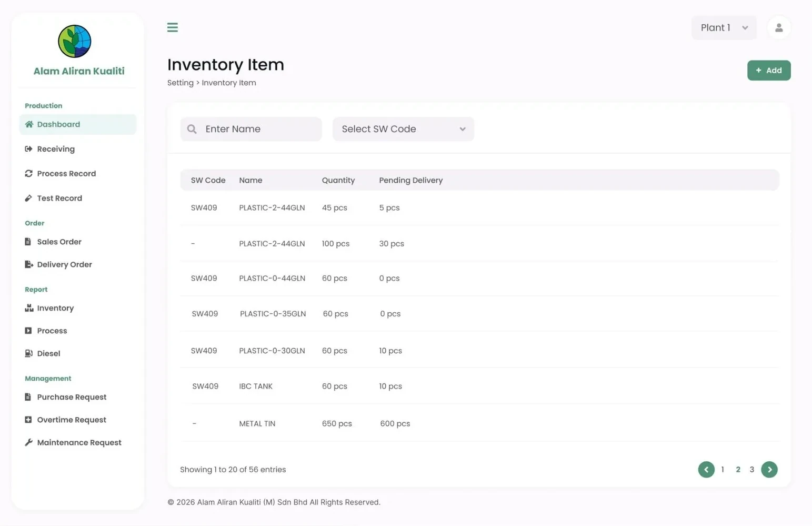Click the Dashboard home icon
This screenshot has width=812, height=526.
[x=29, y=124]
